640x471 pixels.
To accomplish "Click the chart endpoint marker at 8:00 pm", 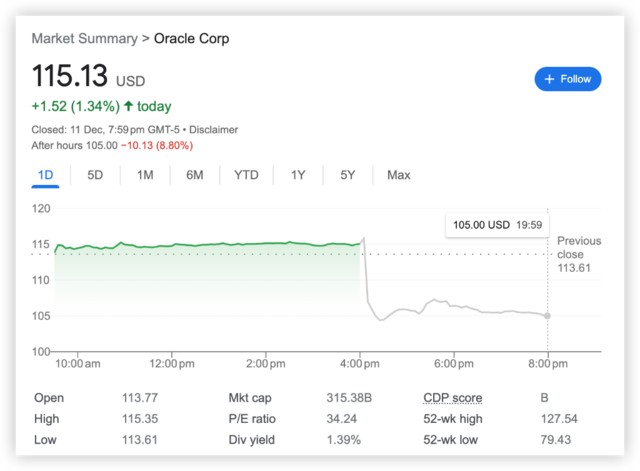I will [547, 316].
